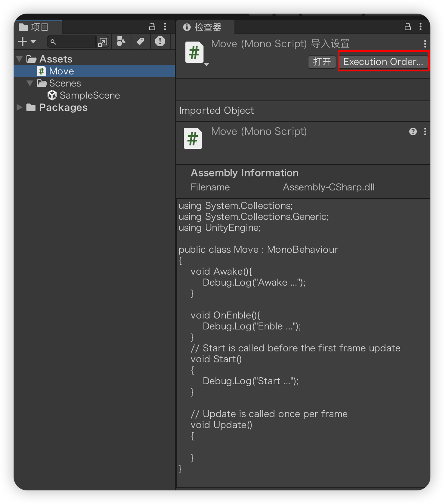Toggle the Inspector panel lock icon
Viewport: 444px width, 504px height.
(408, 26)
